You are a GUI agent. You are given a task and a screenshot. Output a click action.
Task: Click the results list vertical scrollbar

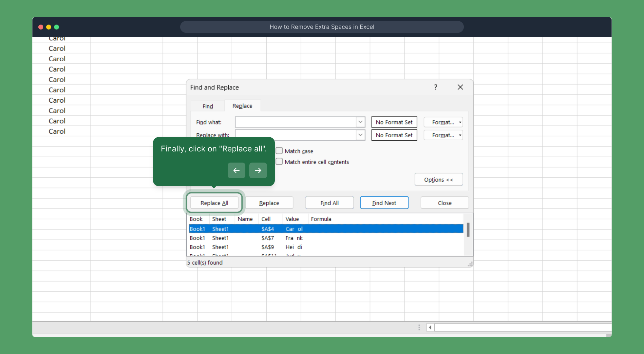(x=468, y=230)
